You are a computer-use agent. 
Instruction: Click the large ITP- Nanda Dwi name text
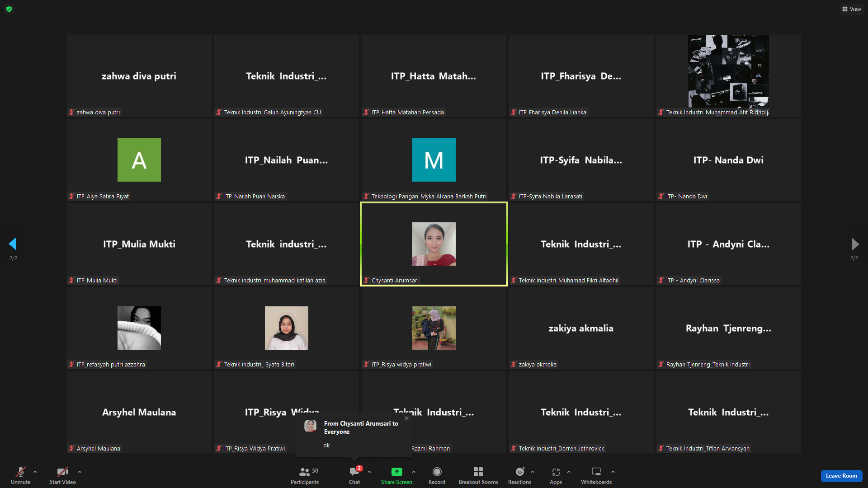click(x=729, y=160)
